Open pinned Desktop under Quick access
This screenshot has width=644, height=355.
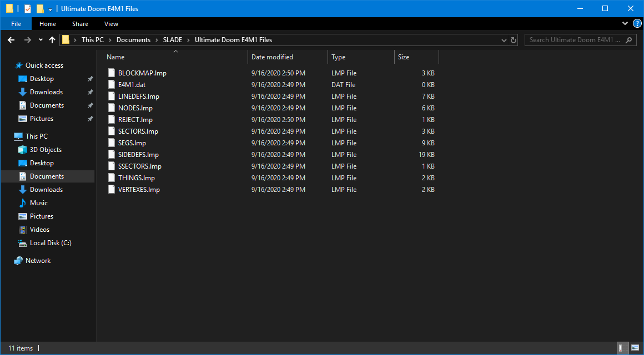pyautogui.click(x=42, y=79)
